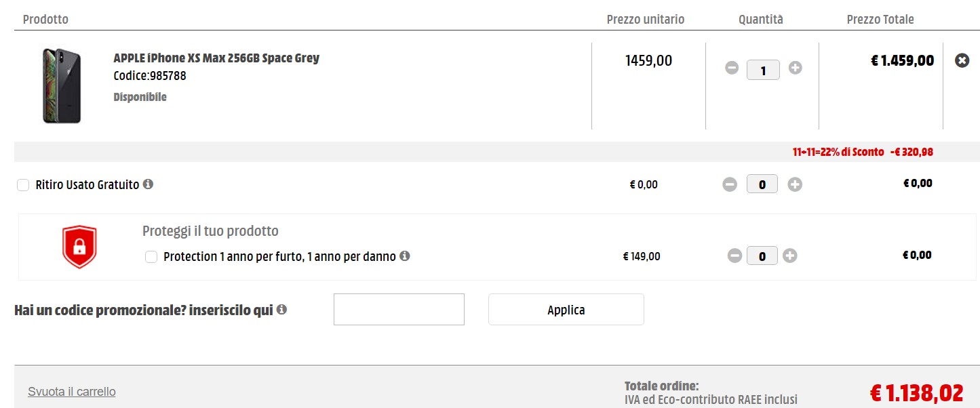Focus the promotional code input field
Viewport: 980px width, 408px height.
(399, 310)
